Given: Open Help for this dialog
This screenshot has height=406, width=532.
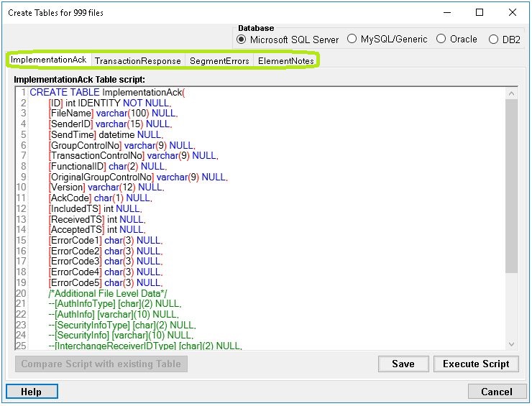Looking at the screenshot, I should (x=32, y=392).
